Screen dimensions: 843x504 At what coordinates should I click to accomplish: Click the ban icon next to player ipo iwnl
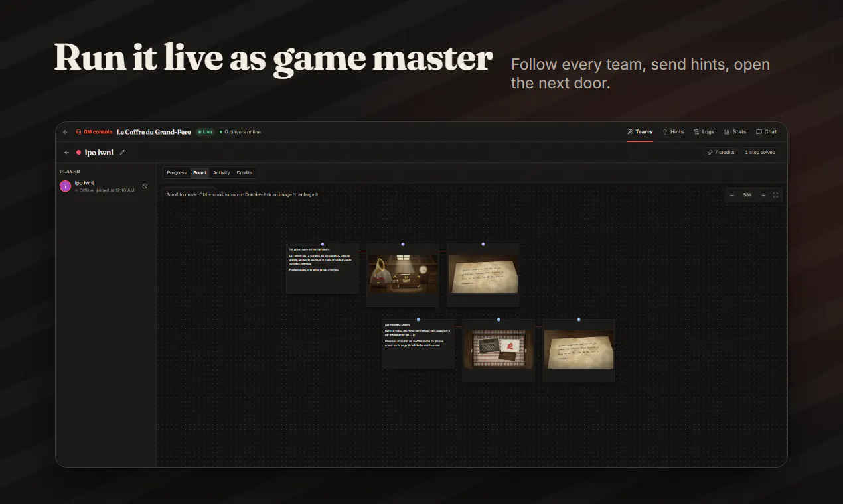(145, 186)
